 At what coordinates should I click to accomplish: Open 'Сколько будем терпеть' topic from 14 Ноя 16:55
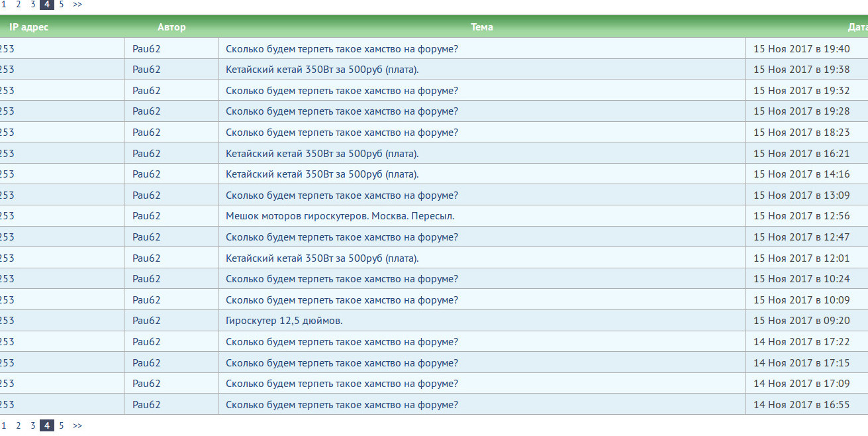coord(342,405)
